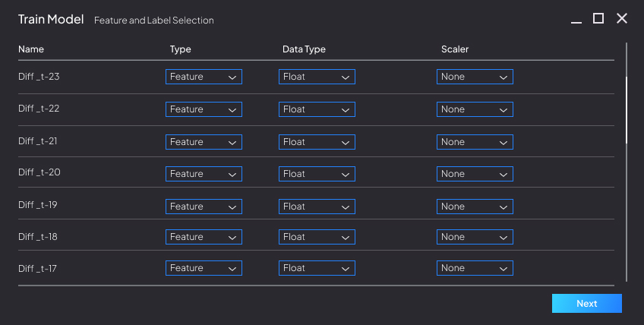Open Data Type dropdown for Diff _t-19
The height and width of the screenshot is (325, 644).
pos(317,207)
